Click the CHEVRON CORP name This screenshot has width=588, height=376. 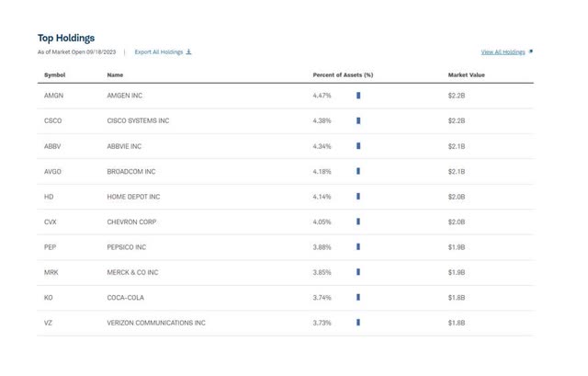point(131,222)
